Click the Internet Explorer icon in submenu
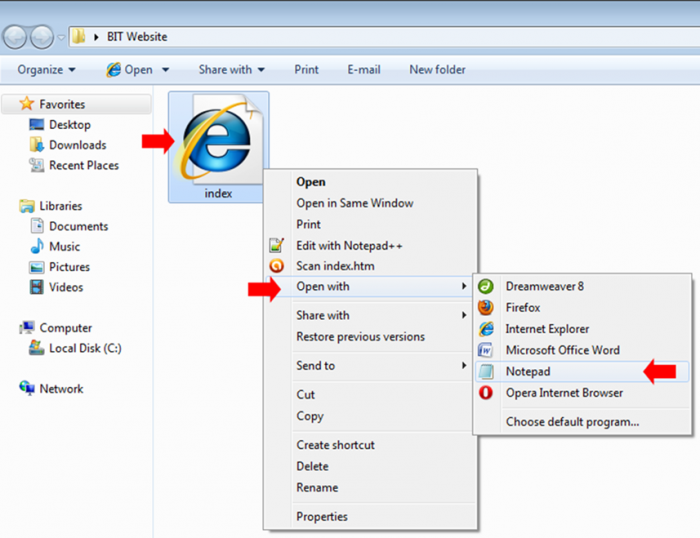Image resolution: width=700 pixels, height=538 pixels. (x=486, y=329)
